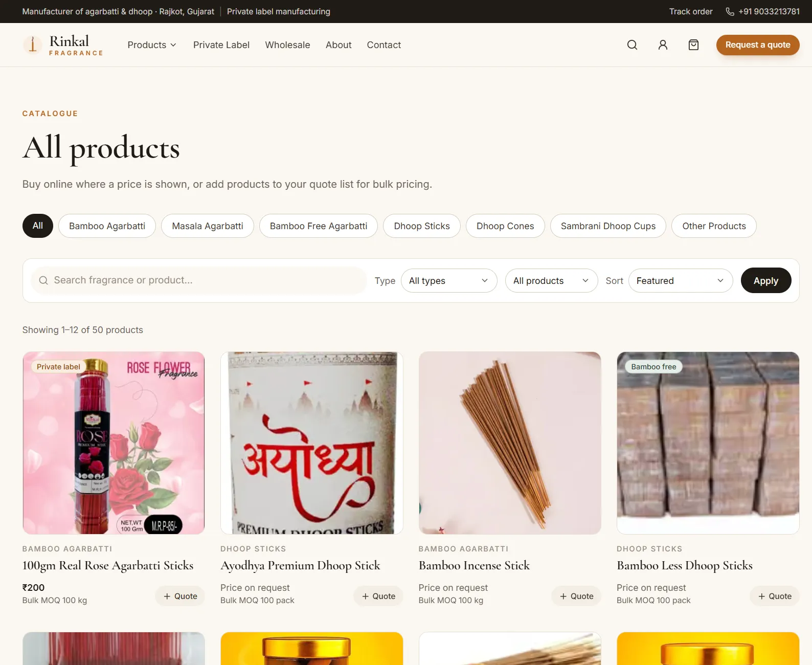Select the All category pill
812x665 pixels.
(38, 226)
